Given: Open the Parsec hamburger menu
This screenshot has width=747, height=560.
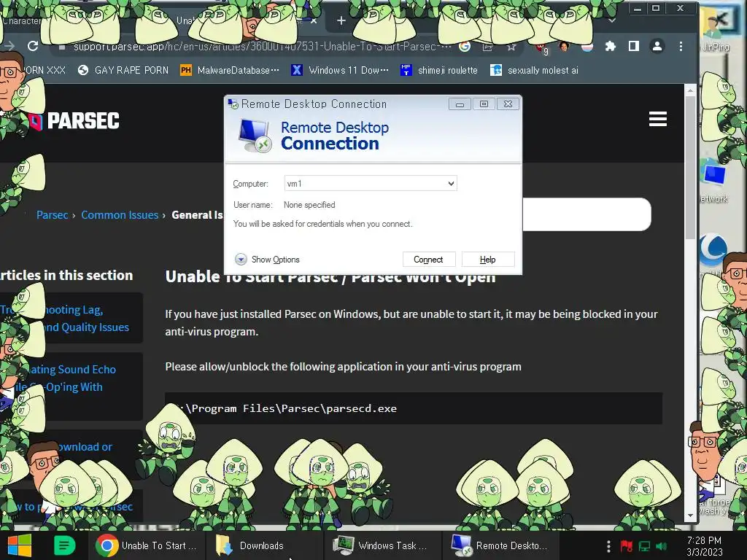Looking at the screenshot, I should [657, 119].
